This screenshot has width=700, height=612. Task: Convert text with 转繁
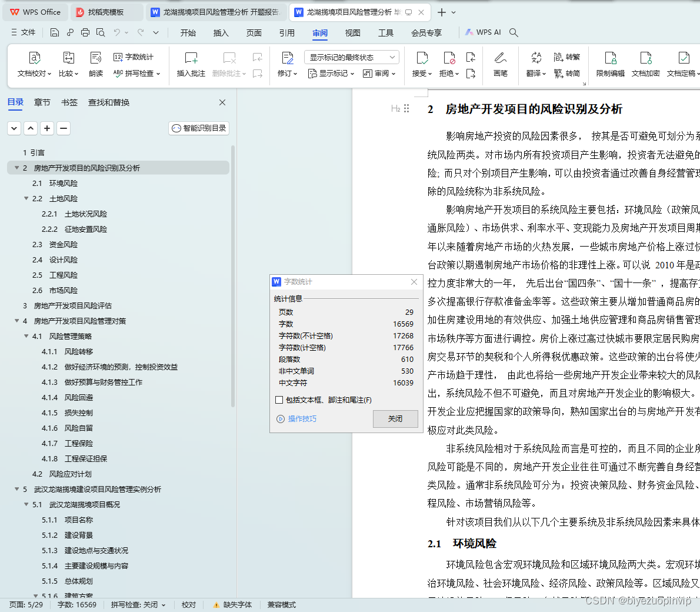pyautogui.click(x=566, y=56)
